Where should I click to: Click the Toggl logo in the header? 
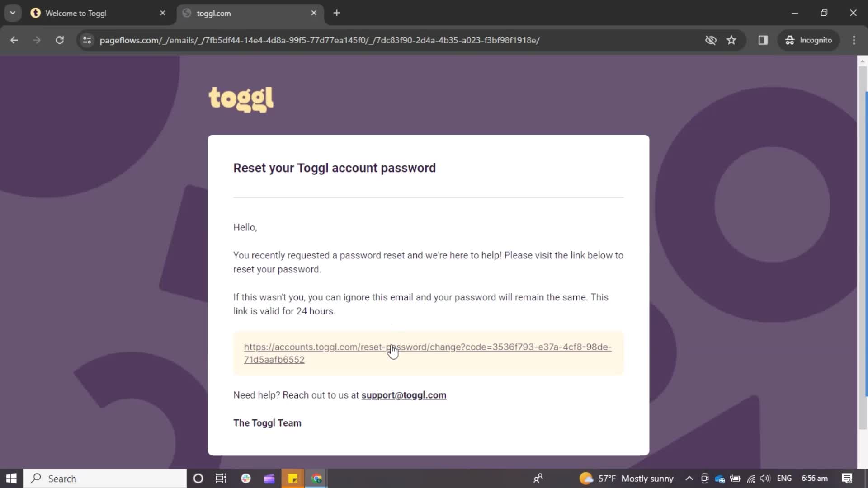click(x=241, y=99)
